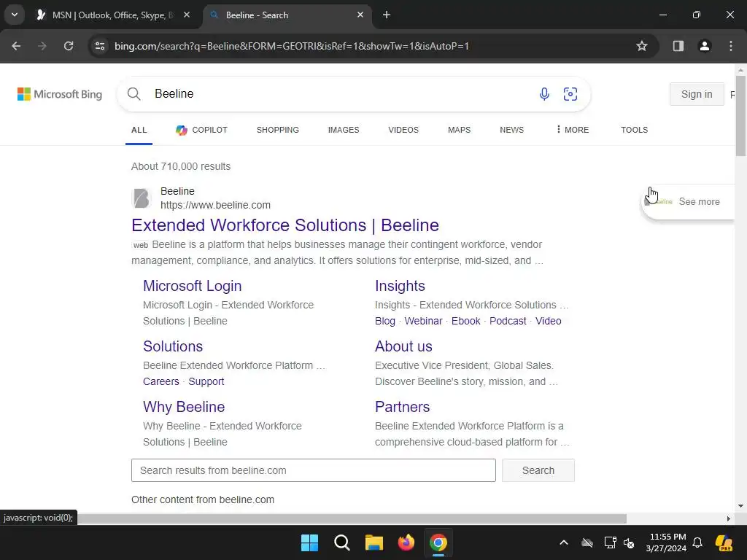Open the notifications bell icon
This screenshot has height=560, width=747.
pyautogui.click(x=697, y=542)
